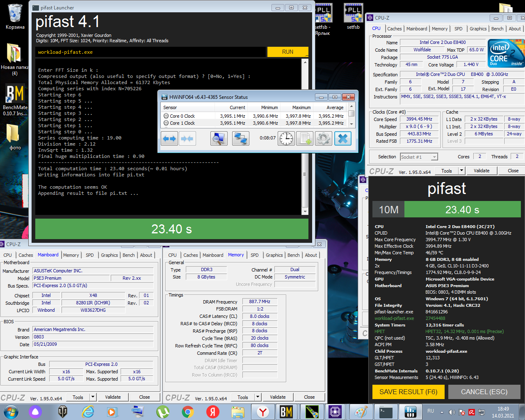Open Windows Start button
This screenshot has height=420, width=525.
[x=11, y=412]
